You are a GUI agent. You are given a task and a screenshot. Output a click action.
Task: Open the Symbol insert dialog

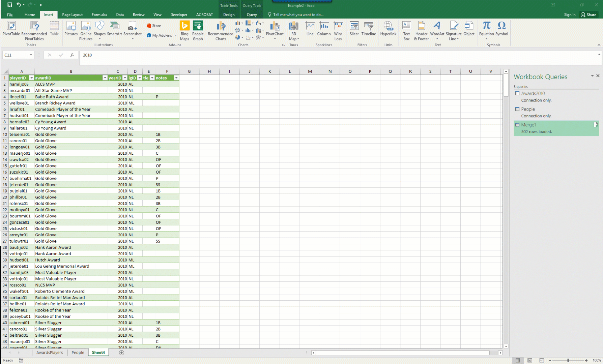(501, 28)
